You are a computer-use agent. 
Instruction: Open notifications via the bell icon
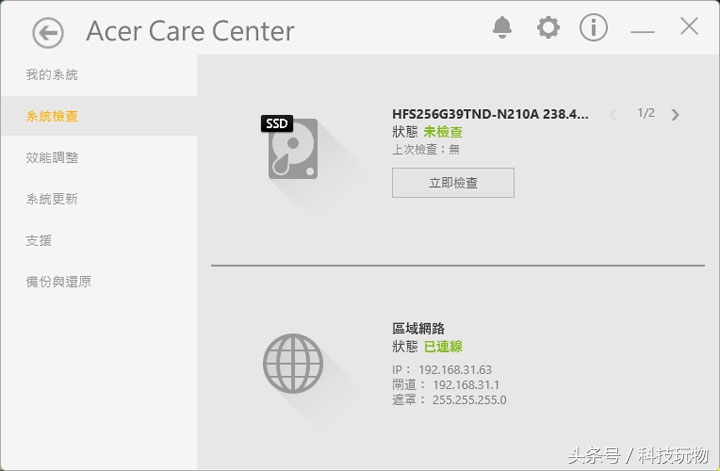pos(502,28)
